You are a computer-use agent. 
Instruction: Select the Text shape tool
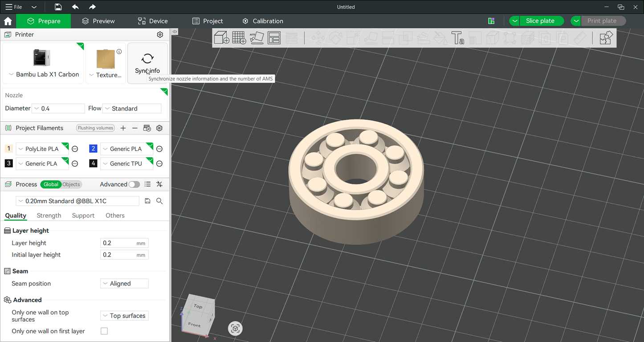pos(457,37)
